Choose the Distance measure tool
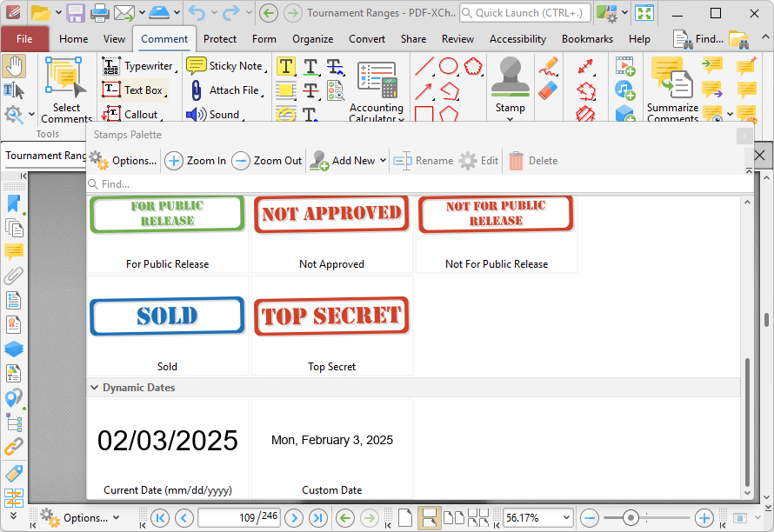 (x=586, y=66)
